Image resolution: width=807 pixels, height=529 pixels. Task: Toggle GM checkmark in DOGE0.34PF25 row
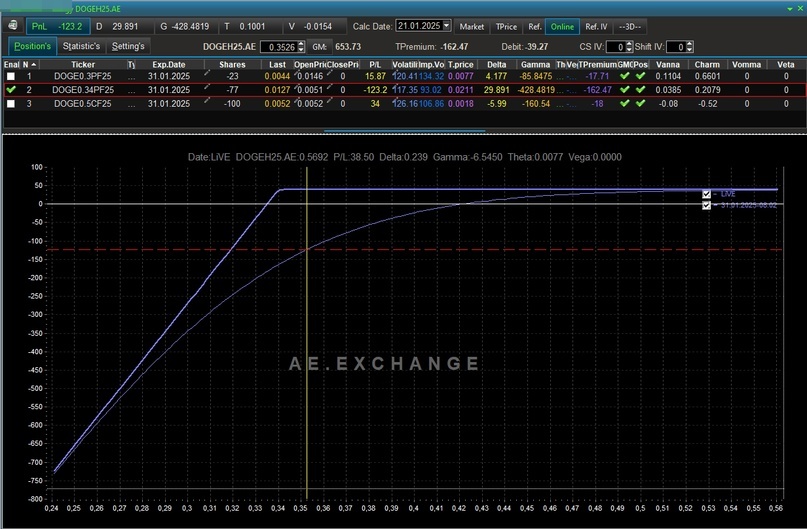click(x=625, y=90)
